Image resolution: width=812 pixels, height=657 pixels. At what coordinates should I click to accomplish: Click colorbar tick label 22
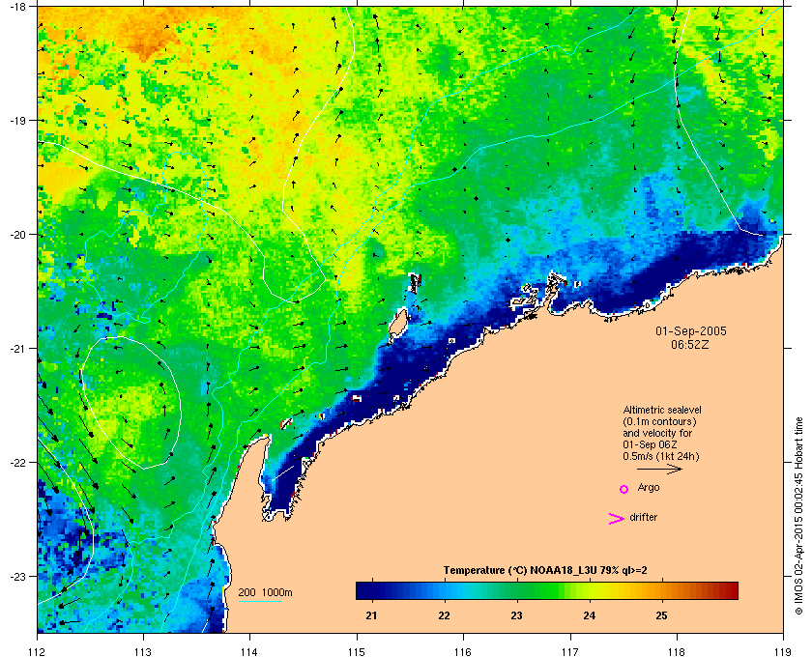(444, 616)
